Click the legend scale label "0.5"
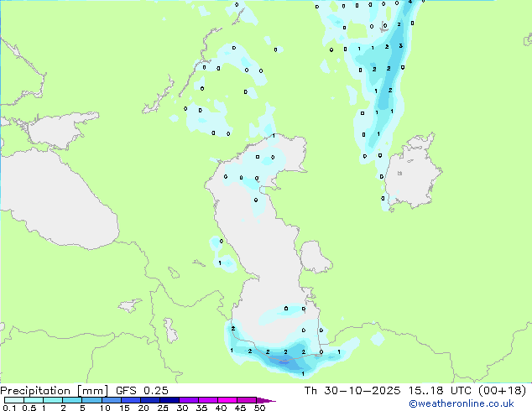The image size is (532, 411). pyautogui.click(x=29, y=408)
